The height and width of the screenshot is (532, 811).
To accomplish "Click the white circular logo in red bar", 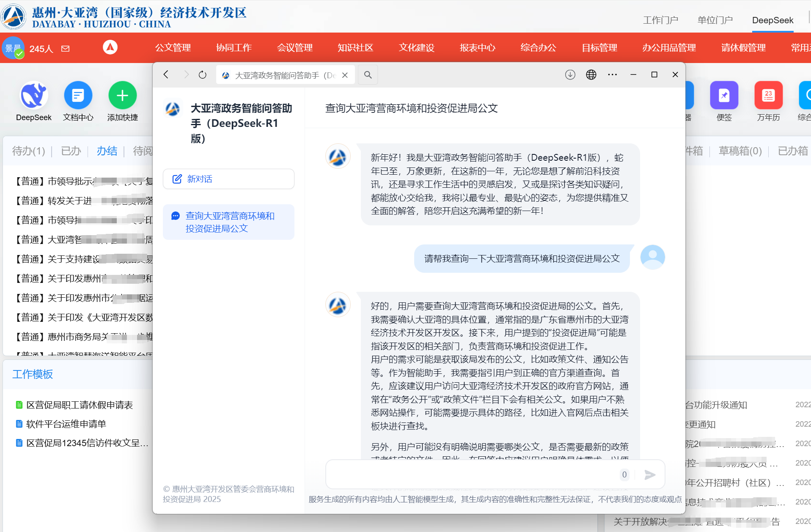I will click(110, 47).
